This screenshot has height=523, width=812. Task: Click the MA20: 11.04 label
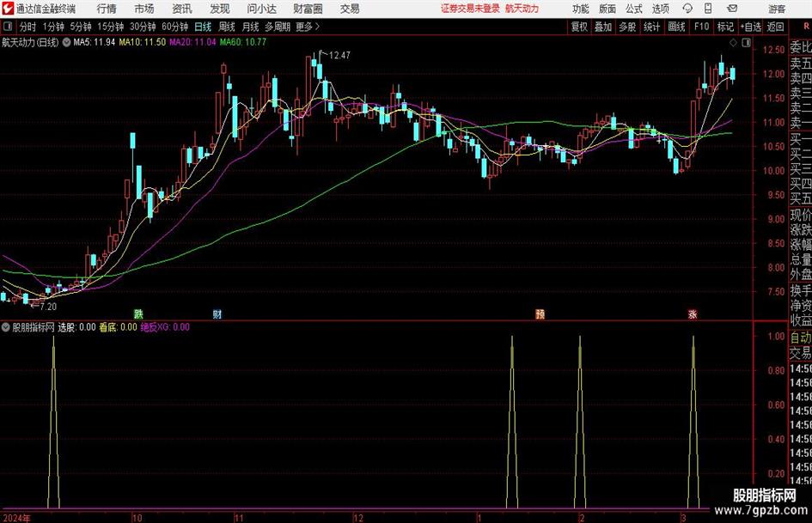click(x=192, y=42)
